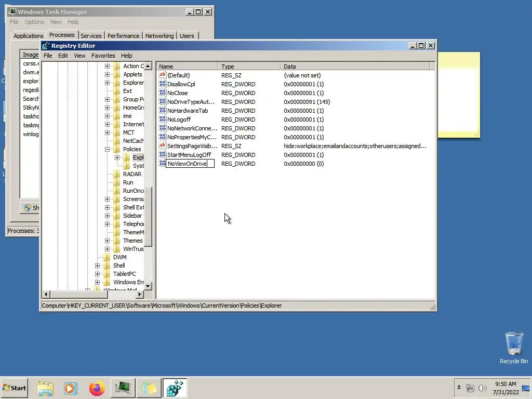Click the volume speaker tray icon
The image size is (532, 399).
[x=482, y=388]
